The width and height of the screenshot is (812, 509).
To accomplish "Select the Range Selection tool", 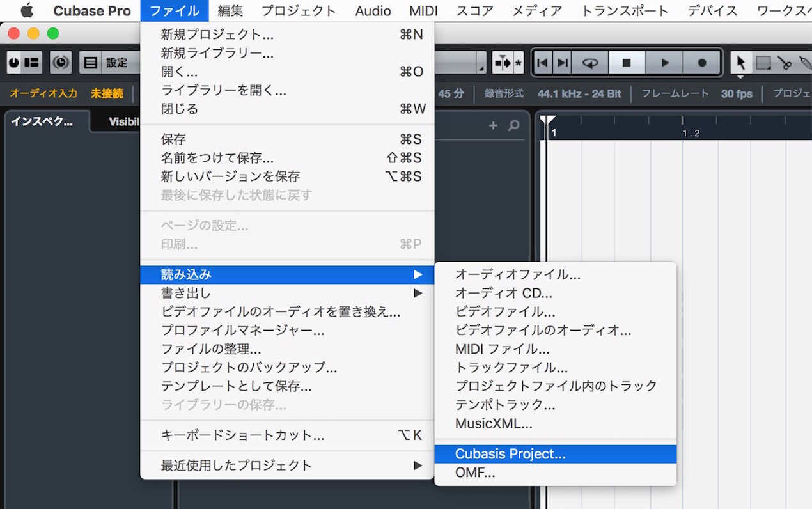I will click(x=763, y=63).
